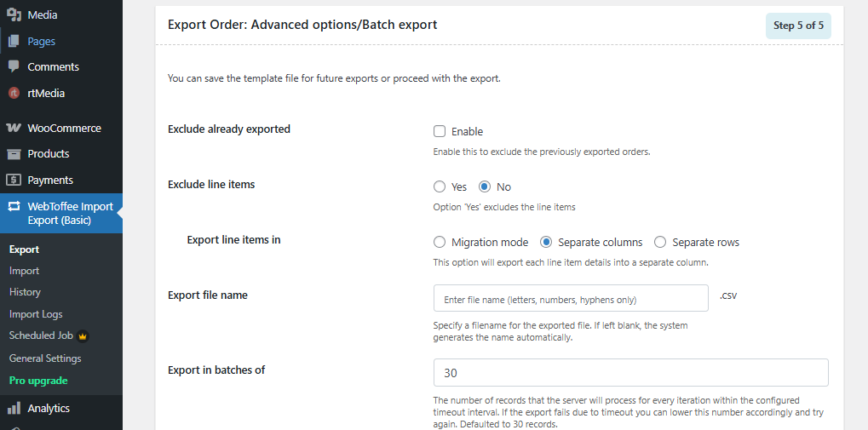Open the Import submenu item
This screenshot has width=868, height=430.
[24, 271]
